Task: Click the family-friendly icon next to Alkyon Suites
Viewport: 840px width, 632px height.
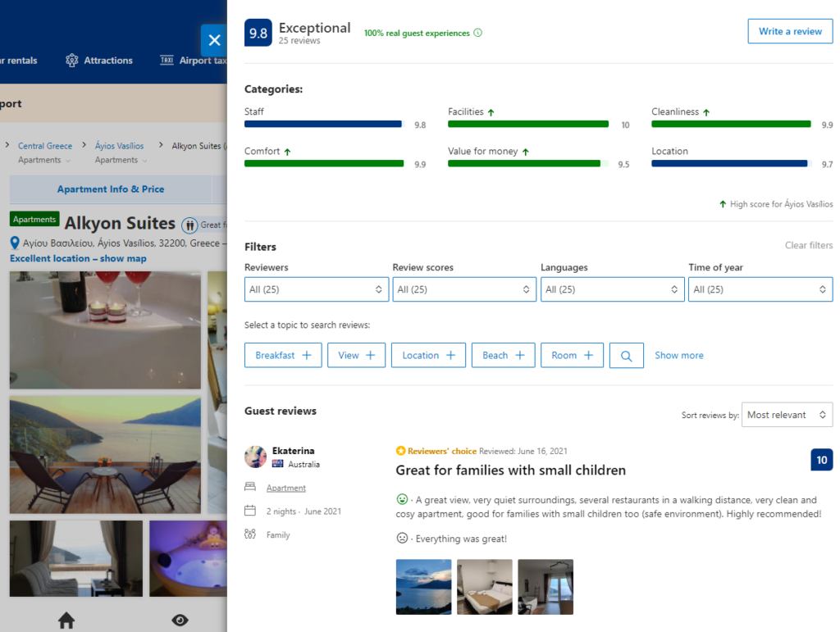Action: tap(189, 225)
